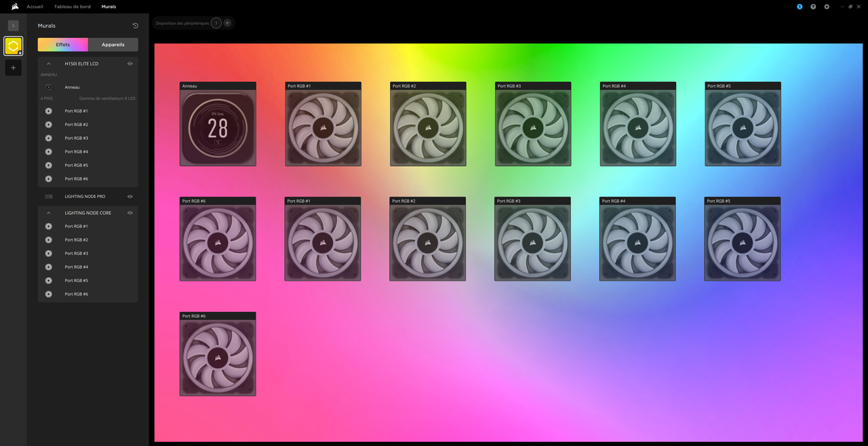Click the Murals panel title
Screen dimensions: 868x446
(47, 26)
